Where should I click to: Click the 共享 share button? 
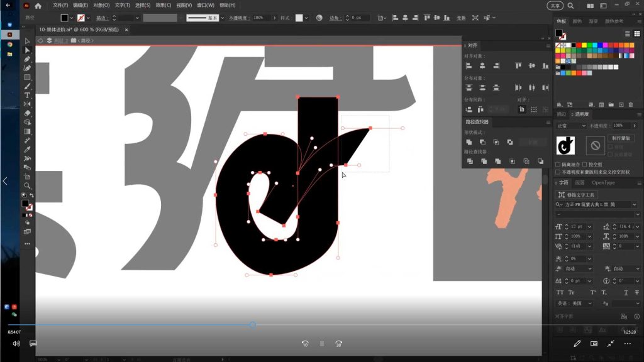coord(555,6)
